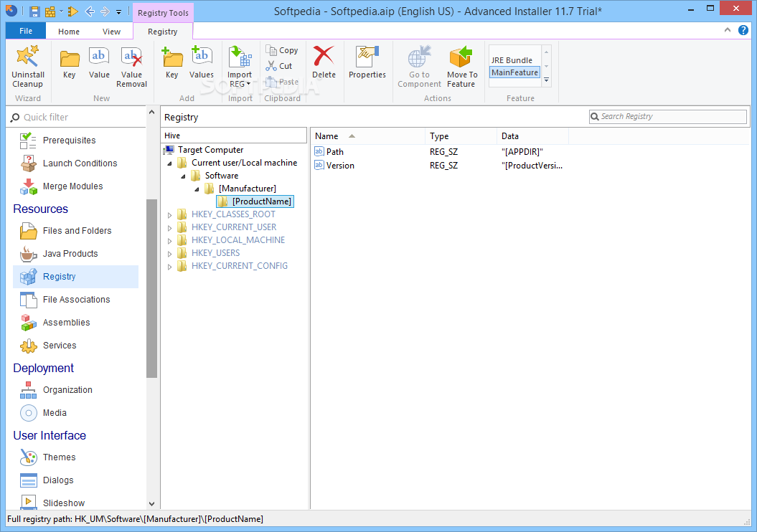This screenshot has width=757, height=532.
Task: Sort by the Name column header
Action: point(368,136)
